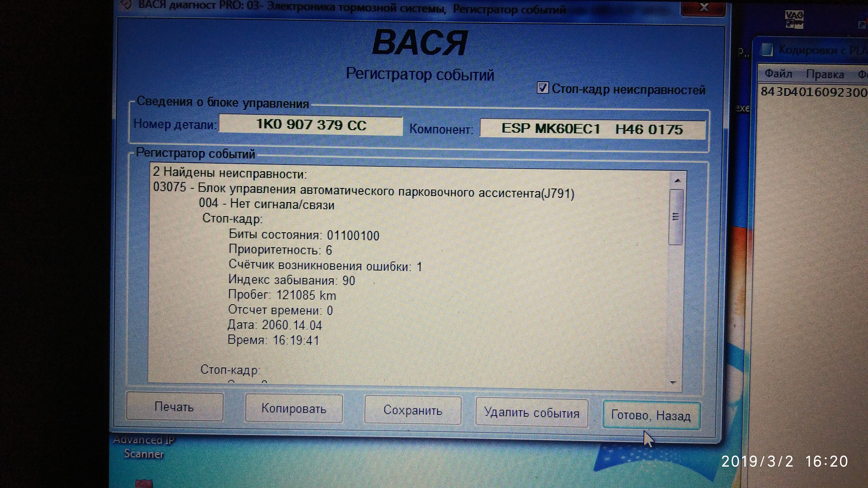Click the Компонент field ESP MK60EC1
868x488 pixels.
tap(592, 129)
